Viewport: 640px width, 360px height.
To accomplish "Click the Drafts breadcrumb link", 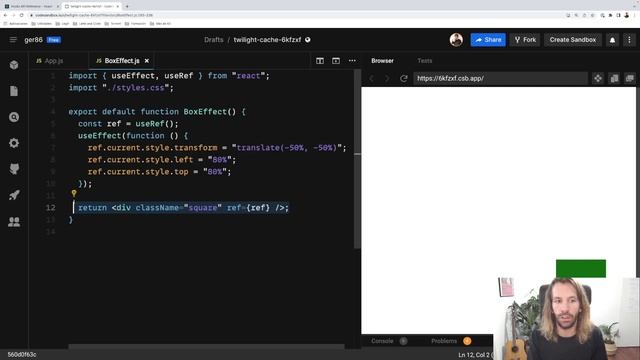I will pos(214,40).
